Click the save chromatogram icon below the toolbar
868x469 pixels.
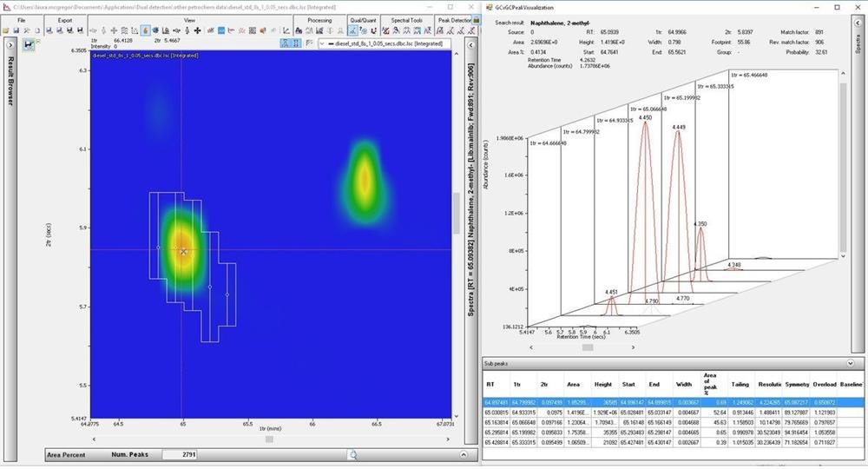(x=30, y=43)
